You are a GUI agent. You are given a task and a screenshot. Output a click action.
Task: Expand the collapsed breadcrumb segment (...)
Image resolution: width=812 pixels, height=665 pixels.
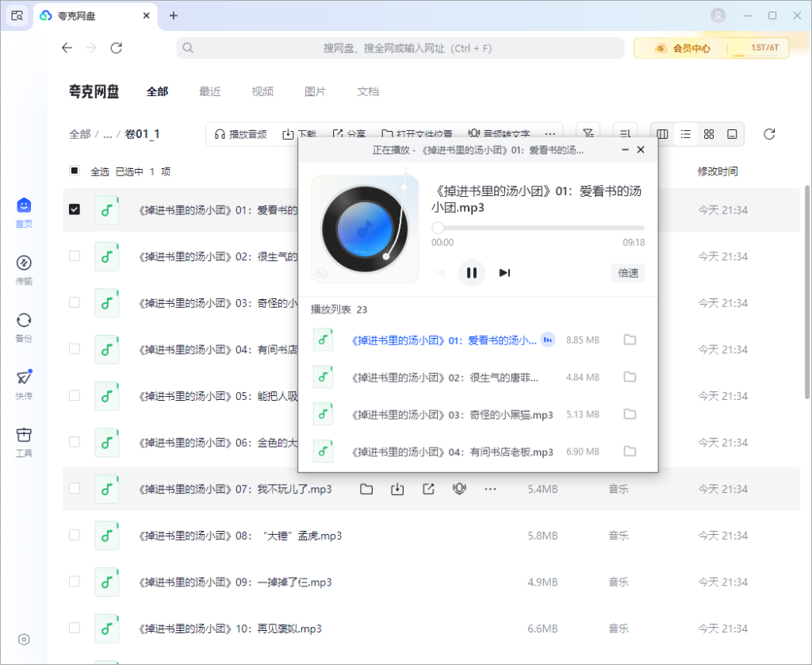point(109,134)
